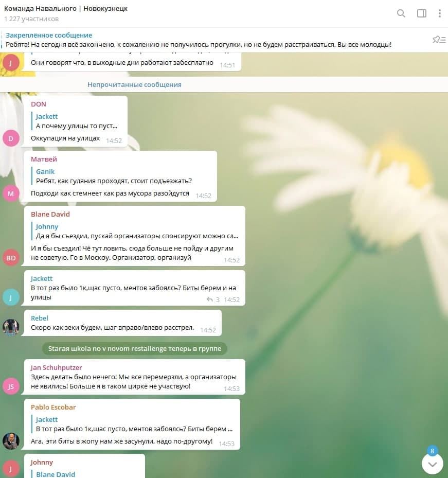Open Blane David's BD avatar
The width and height of the screenshot is (448, 478).
[11, 258]
